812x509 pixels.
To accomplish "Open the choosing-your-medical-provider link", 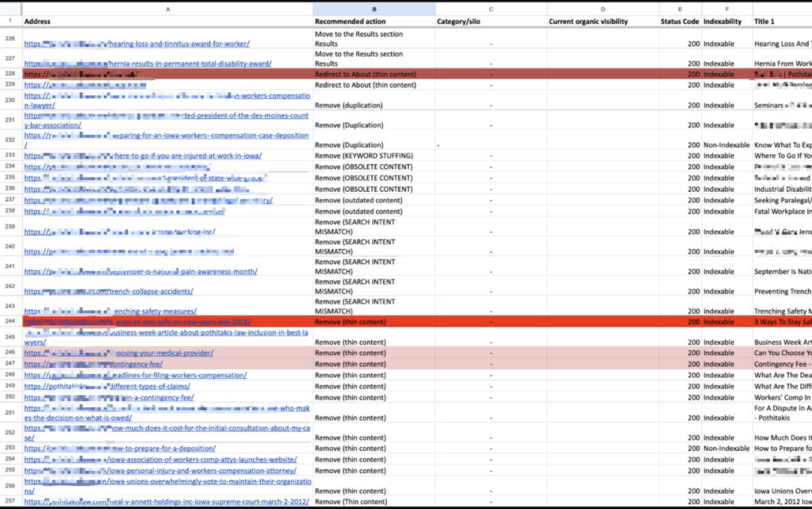I will (x=119, y=353).
